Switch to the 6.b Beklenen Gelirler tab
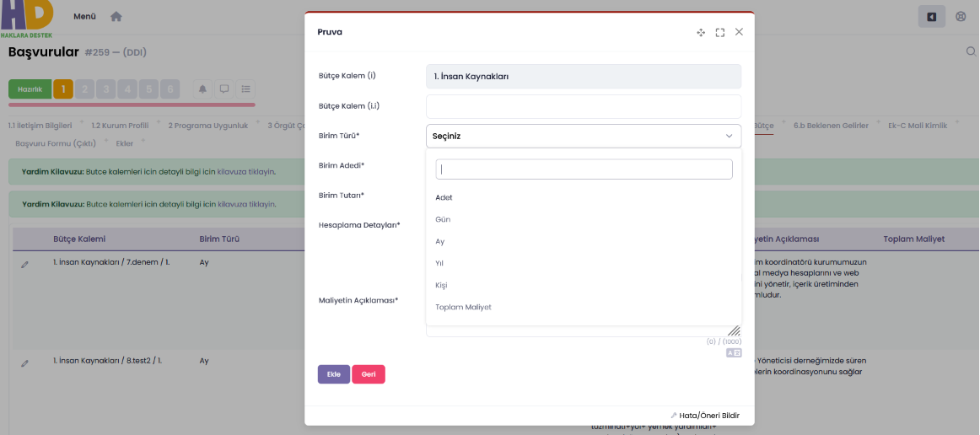The height and width of the screenshot is (435, 980). [832, 126]
